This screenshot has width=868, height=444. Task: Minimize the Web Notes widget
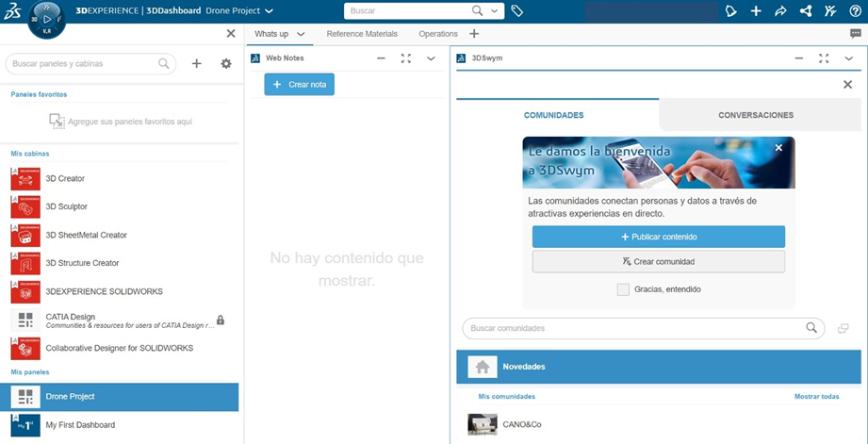(381, 58)
